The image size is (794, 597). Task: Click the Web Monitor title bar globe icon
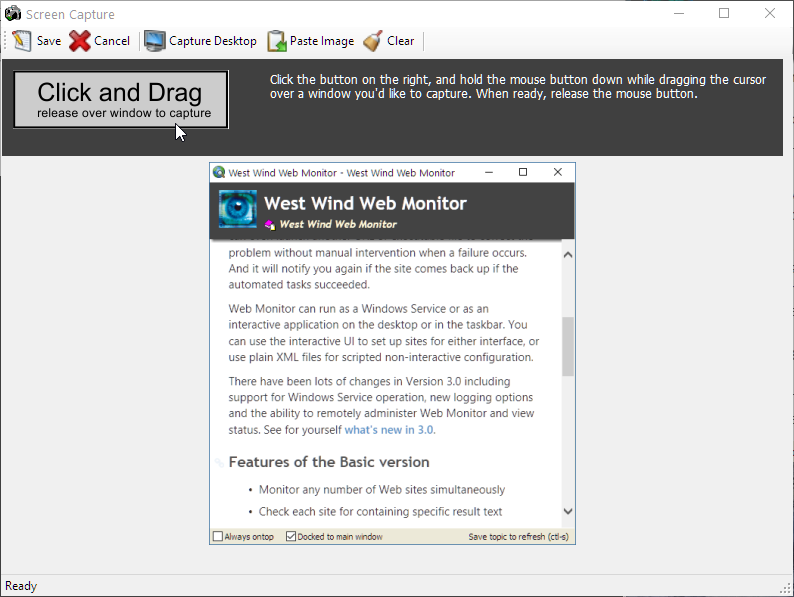(x=219, y=173)
